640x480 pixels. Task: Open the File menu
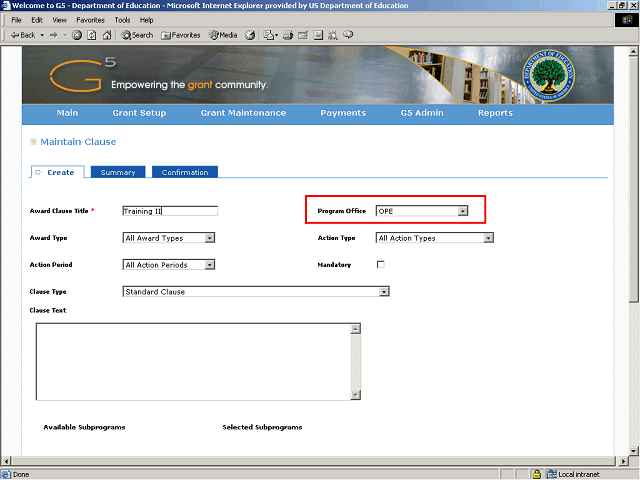[x=16, y=20]
